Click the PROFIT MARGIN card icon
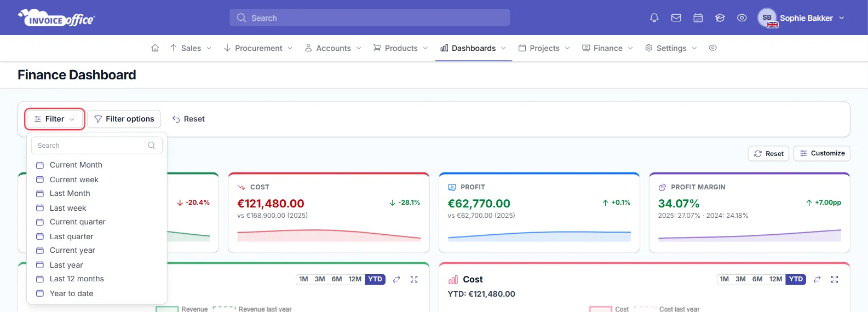Image resolution: width=868 pixels, height=312 pixels. click(x=662, y=187)
